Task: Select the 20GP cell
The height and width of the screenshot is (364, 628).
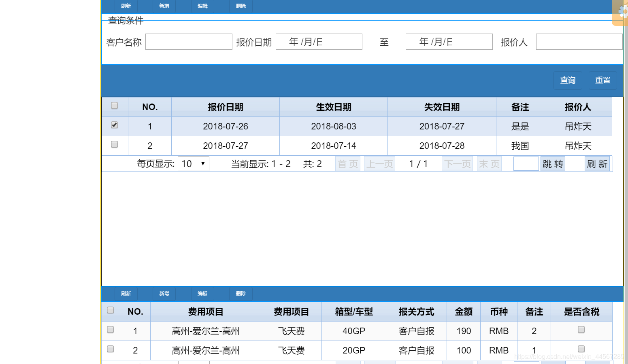Action: tap(354, 351)
